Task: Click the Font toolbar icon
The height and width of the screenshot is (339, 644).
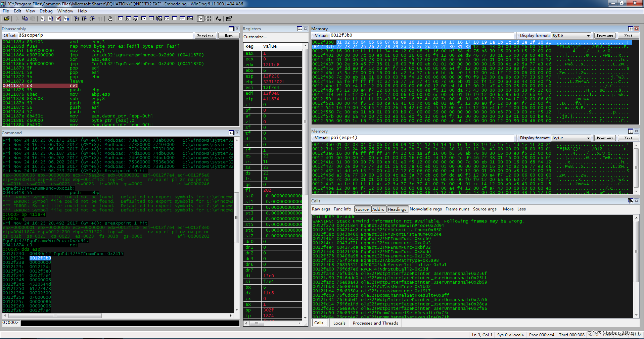Action: 219,19
